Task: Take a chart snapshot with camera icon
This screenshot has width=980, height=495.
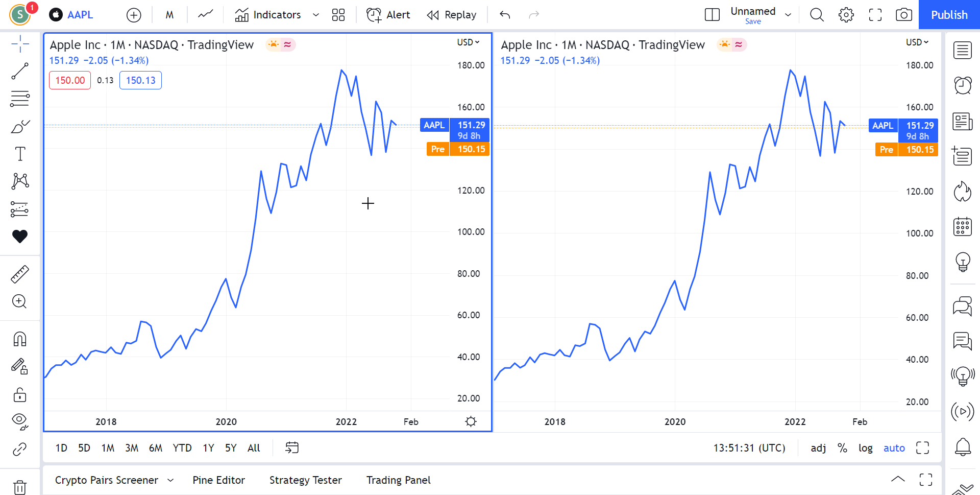Action: (x=903, y=15)
